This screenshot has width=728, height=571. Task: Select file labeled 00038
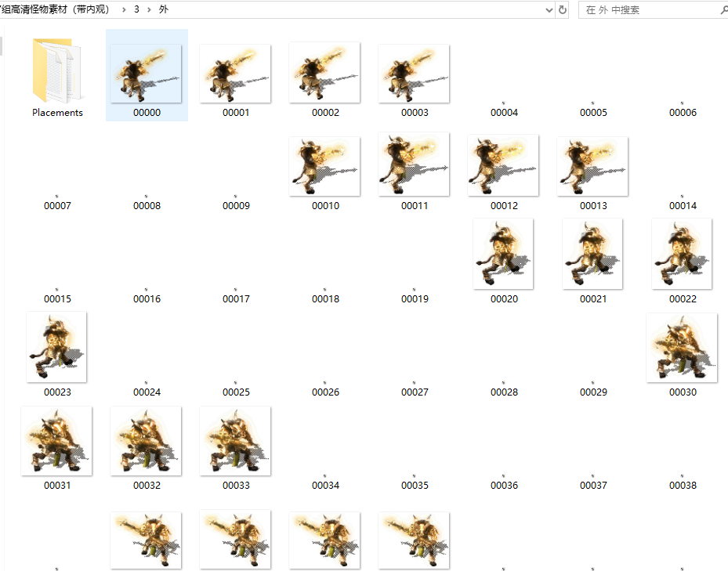683,486
